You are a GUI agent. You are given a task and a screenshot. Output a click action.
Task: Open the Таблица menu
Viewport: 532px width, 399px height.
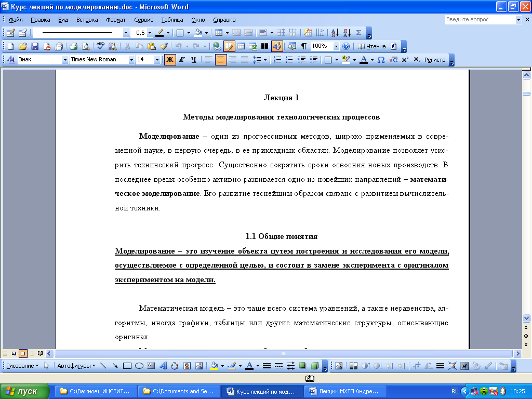(172, 20)
